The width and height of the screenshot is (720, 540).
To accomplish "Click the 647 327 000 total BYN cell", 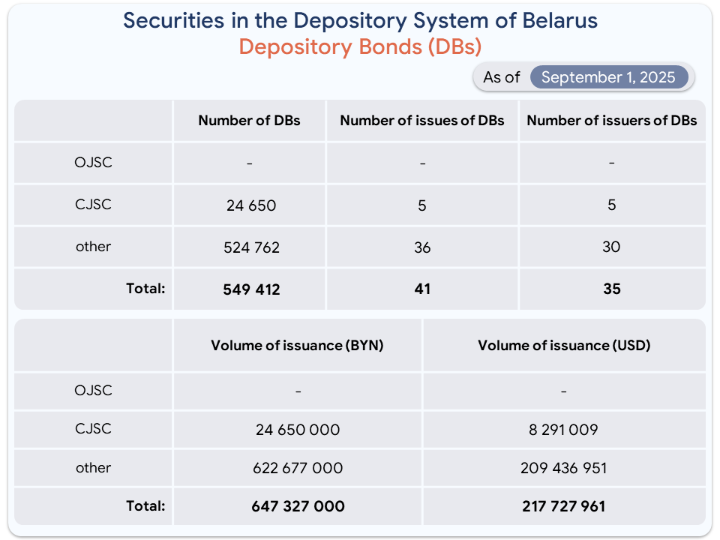I will (298, 506).
